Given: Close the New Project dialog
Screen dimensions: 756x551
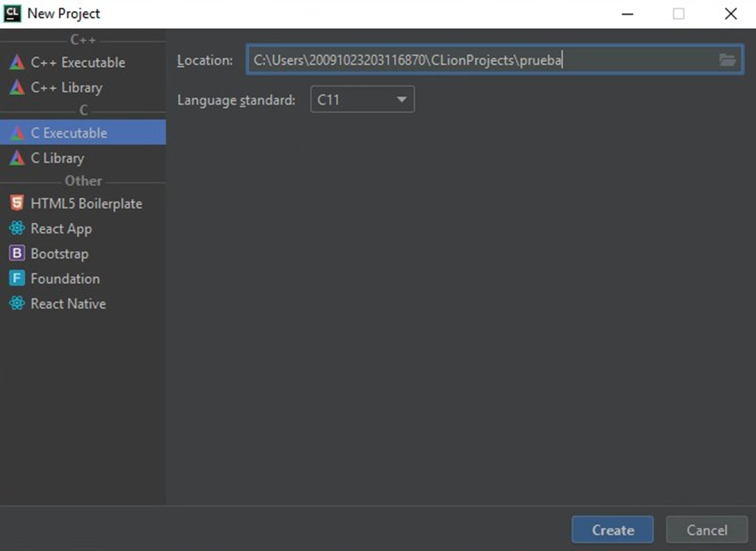Looking at the screenshot, I should pos(730,14).
